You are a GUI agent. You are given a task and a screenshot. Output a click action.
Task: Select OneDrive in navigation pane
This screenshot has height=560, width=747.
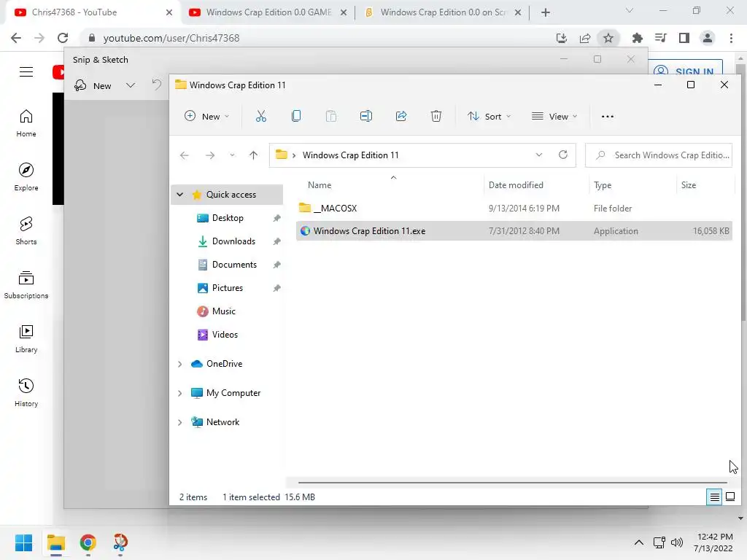[224, 364]
